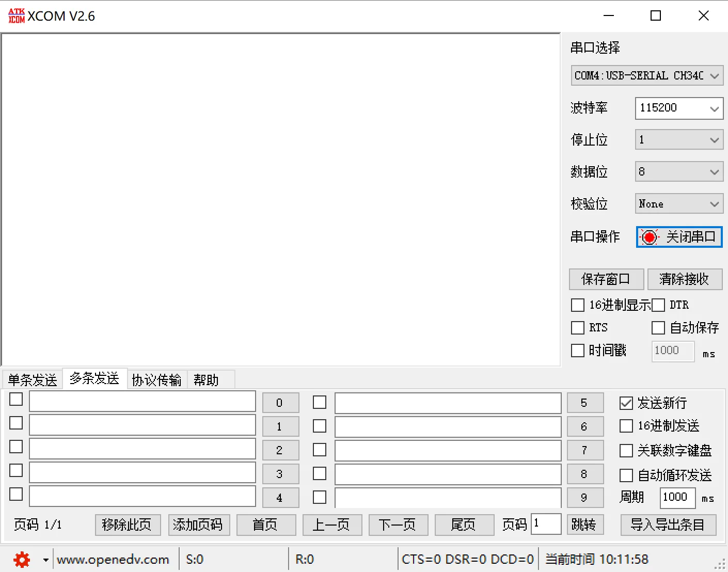The height and width of the screenshot is (572, 728).
Task: Click the red gear settings icon
Action: [22, 560]
